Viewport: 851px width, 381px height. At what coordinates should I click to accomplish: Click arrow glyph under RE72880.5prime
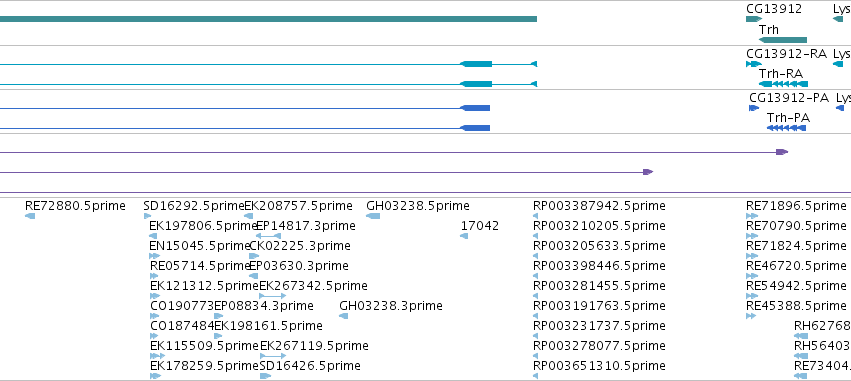pyautogui.click(x=30, y=216)
